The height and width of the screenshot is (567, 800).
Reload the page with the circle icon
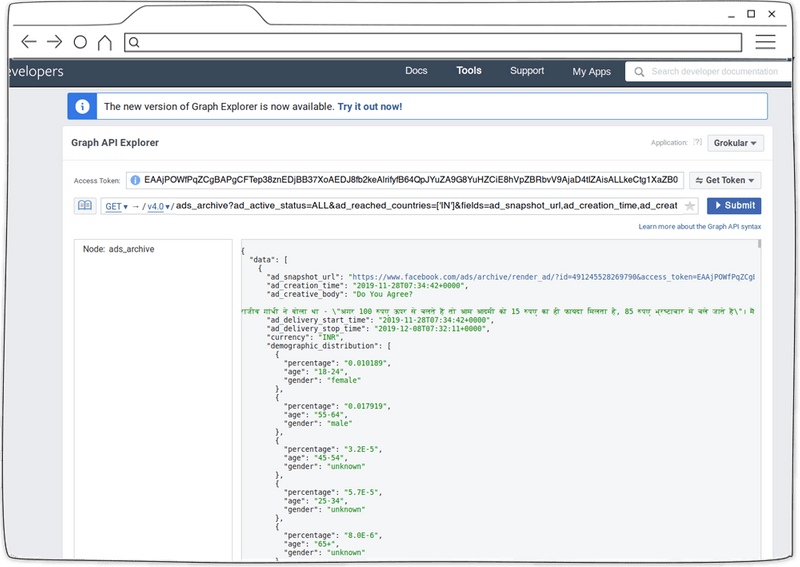[80, 42]
